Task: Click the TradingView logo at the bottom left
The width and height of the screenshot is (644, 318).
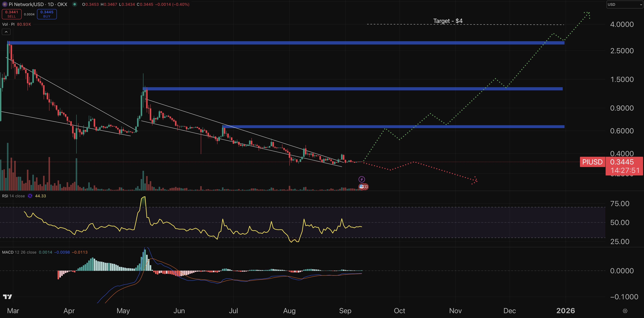Action: [8, 297]
